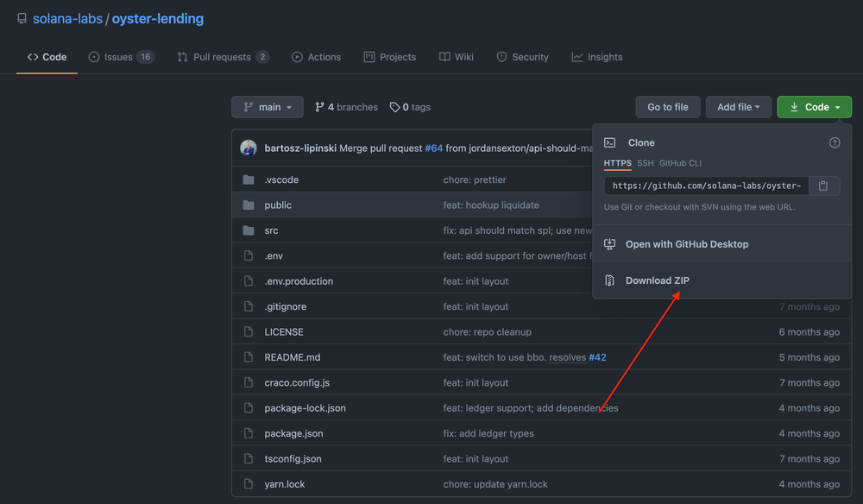Open the oyster-lending repository link

pos(158,19)
